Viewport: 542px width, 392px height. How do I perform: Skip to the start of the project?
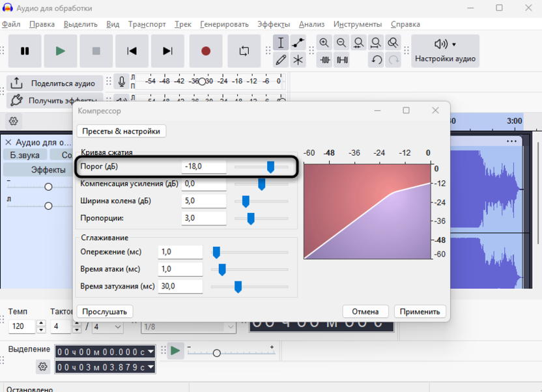(132, 51)
